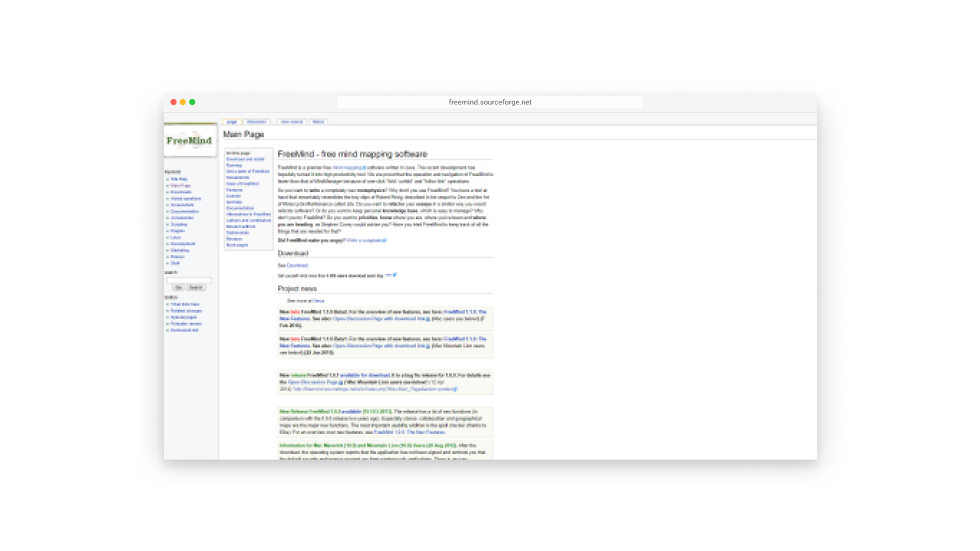Click the 'Project news' section heading
Screen dimensions: 980x551
[297, 289]
